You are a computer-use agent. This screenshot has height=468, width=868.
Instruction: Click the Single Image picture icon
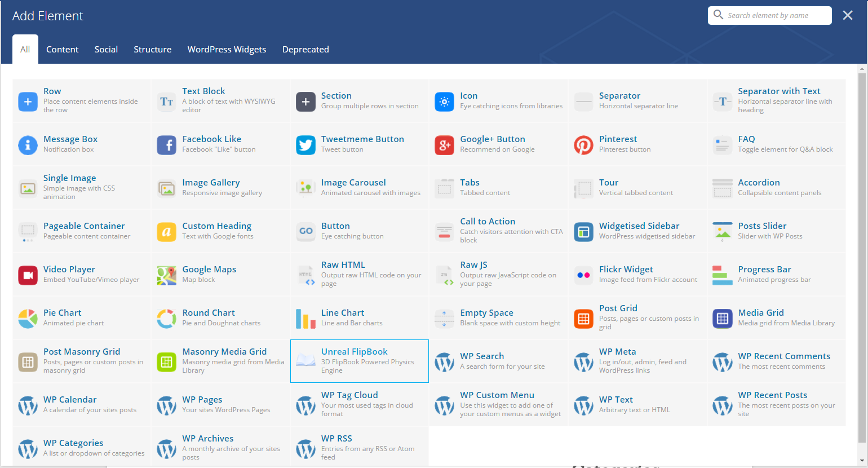click(28, 188)
